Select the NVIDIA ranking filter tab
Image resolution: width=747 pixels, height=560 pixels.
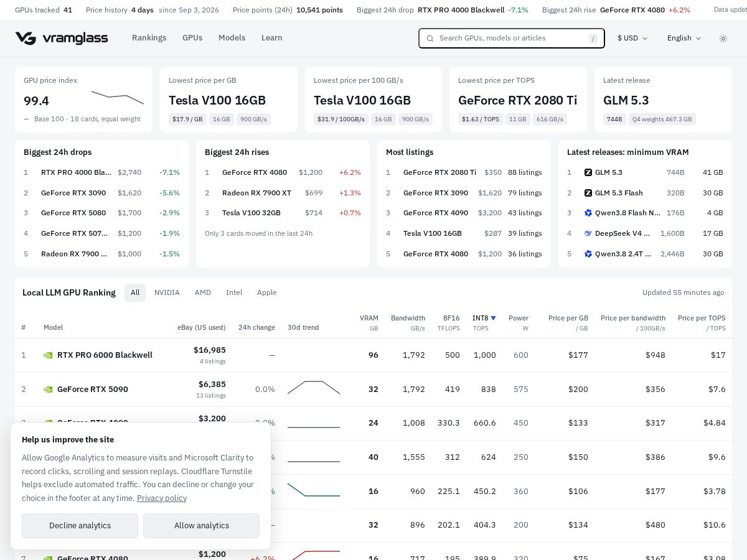coord(167,292)
